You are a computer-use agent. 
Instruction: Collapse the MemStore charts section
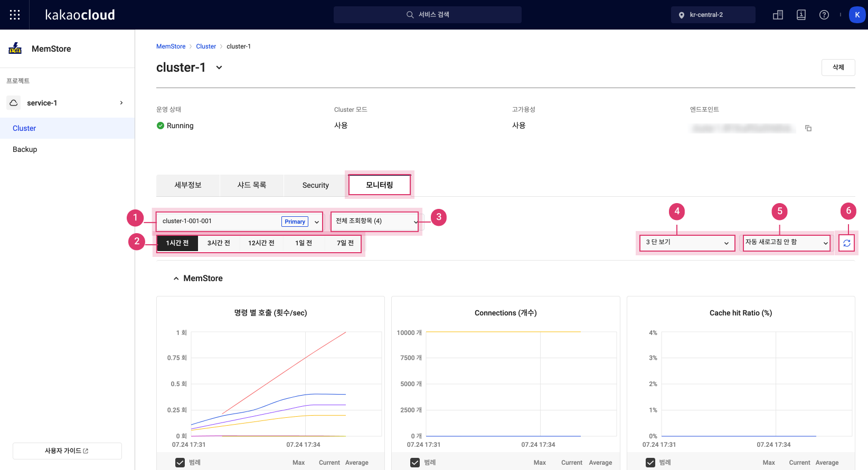tap(176, 279)
